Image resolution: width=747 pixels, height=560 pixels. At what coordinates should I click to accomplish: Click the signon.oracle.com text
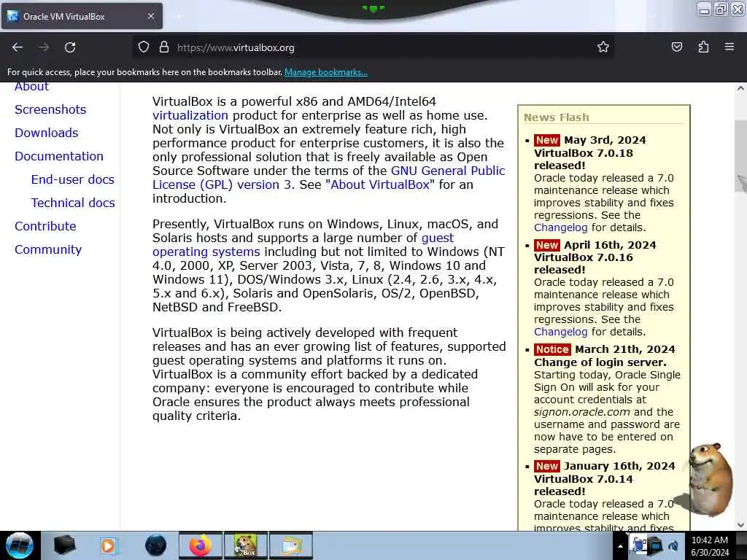pos(581,412)
